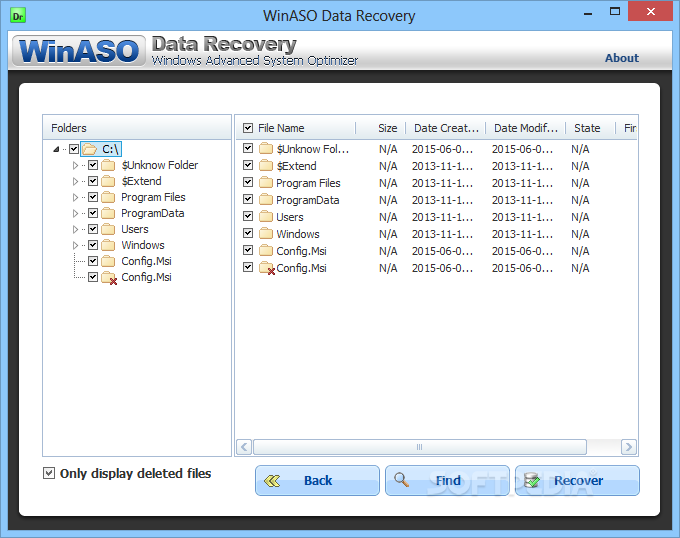Click the magnifier icon on Find

coord(402,480)
